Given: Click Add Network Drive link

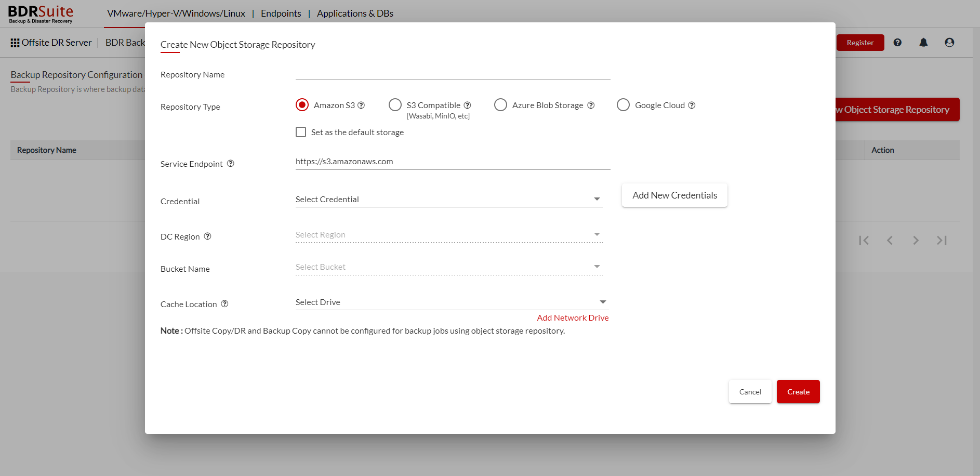Looking at the screenshot, I should (573, 318).
